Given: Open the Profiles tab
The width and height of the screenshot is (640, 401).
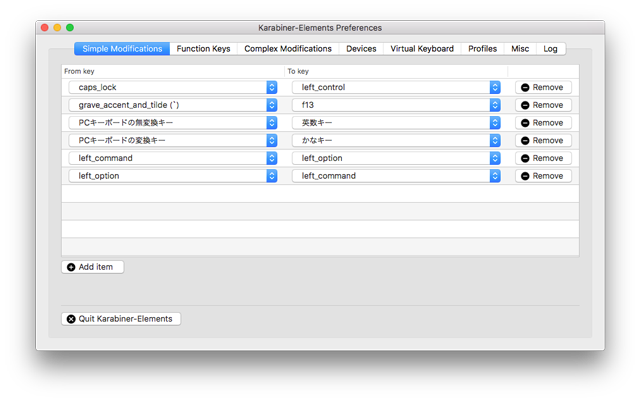Looking at the screenshot, I should point(482,49).
